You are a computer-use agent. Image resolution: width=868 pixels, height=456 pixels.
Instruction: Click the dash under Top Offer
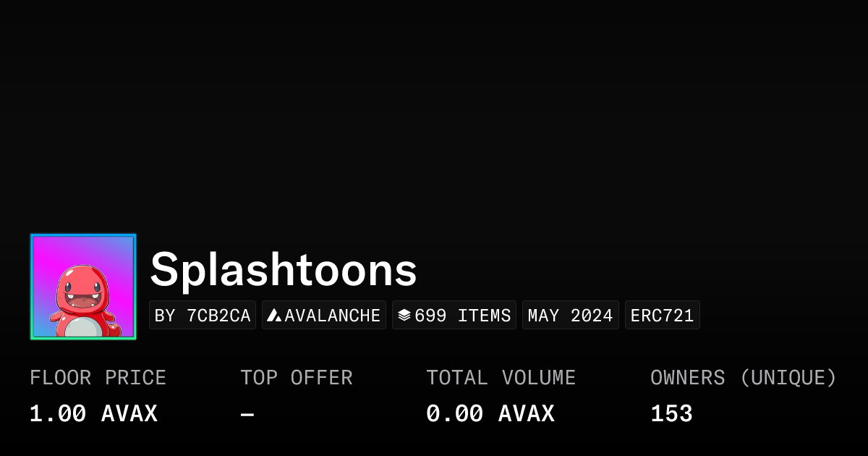247,415
